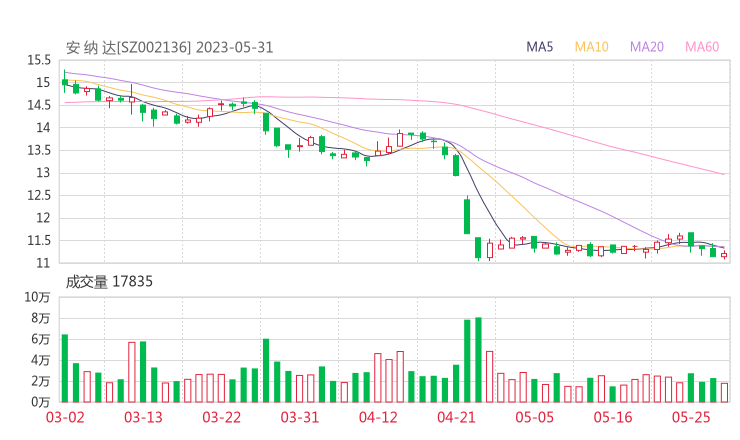Click the 12.5 price axis label
Screen dimensions: 740x440
pyautogui.click(x=39, y=195)
